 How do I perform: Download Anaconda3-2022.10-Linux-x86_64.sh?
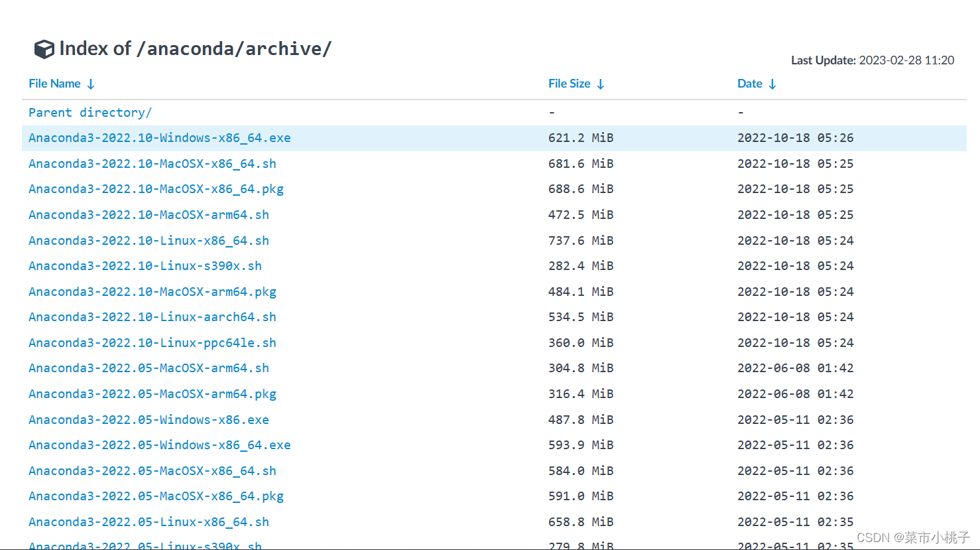tap(149, 241)
